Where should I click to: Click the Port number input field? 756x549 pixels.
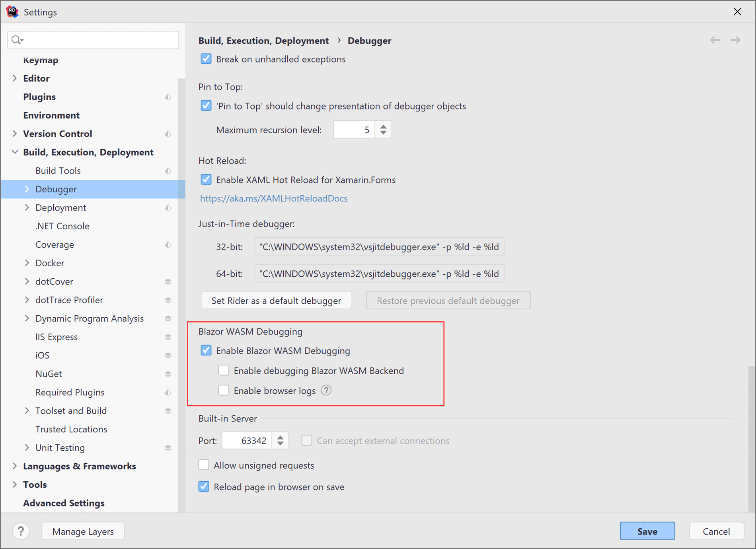coord(247,440)
